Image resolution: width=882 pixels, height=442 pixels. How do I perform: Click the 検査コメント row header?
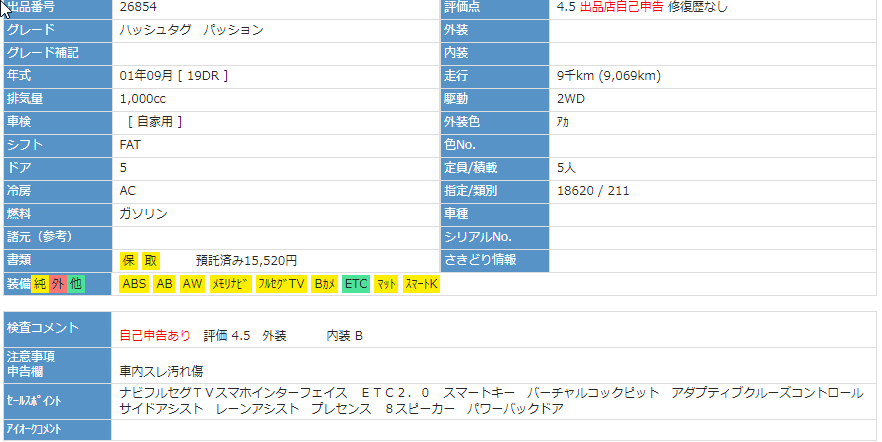click(x=40, y=327)
